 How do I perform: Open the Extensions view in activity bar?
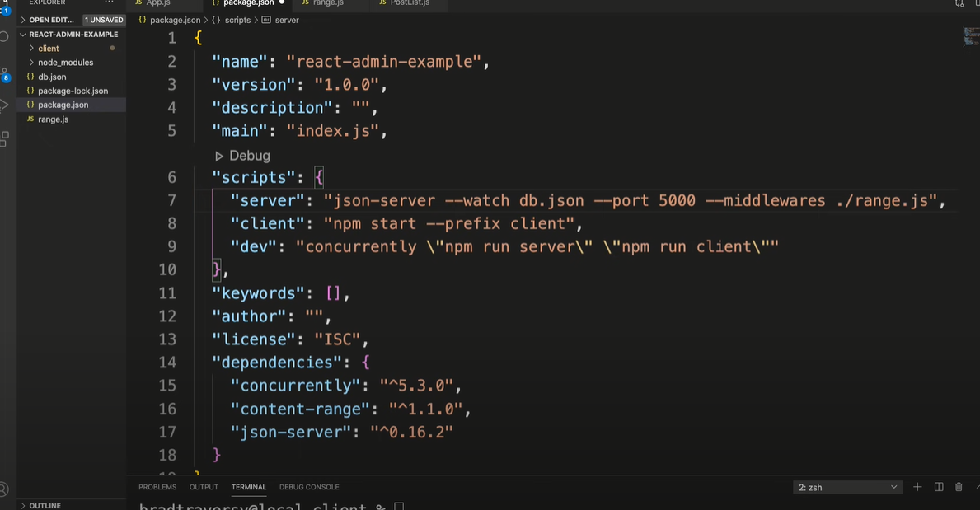pyautogui.click(x=4, y=138)
